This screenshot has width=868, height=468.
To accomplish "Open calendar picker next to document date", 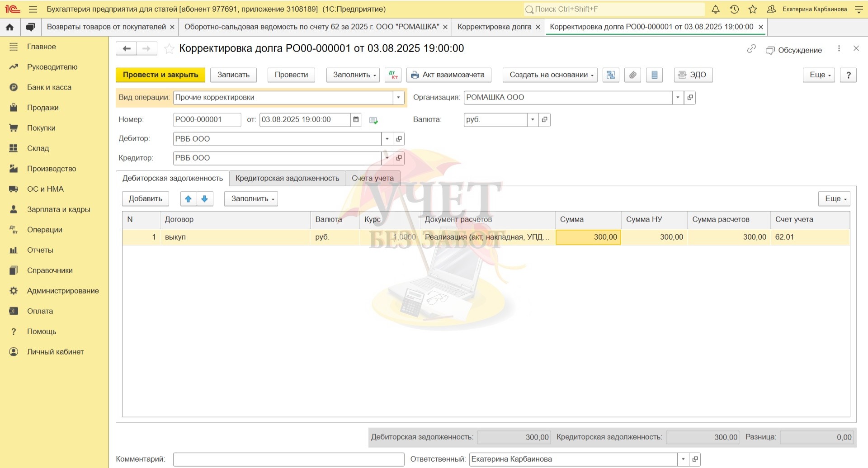I will 356,120.
